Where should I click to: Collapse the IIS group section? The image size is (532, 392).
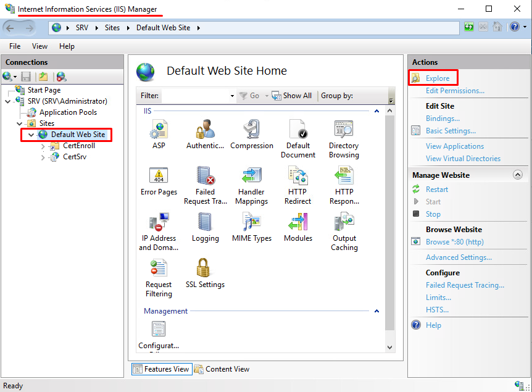(x=376, y=111)
